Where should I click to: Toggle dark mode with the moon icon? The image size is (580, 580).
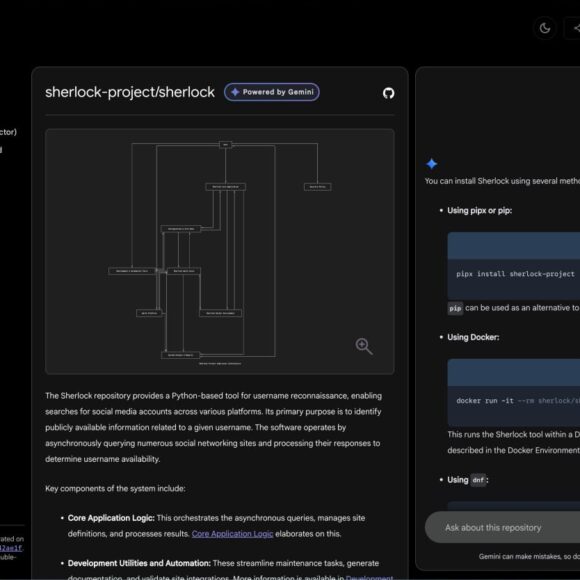pyautogui.click(x=544, y=28)
